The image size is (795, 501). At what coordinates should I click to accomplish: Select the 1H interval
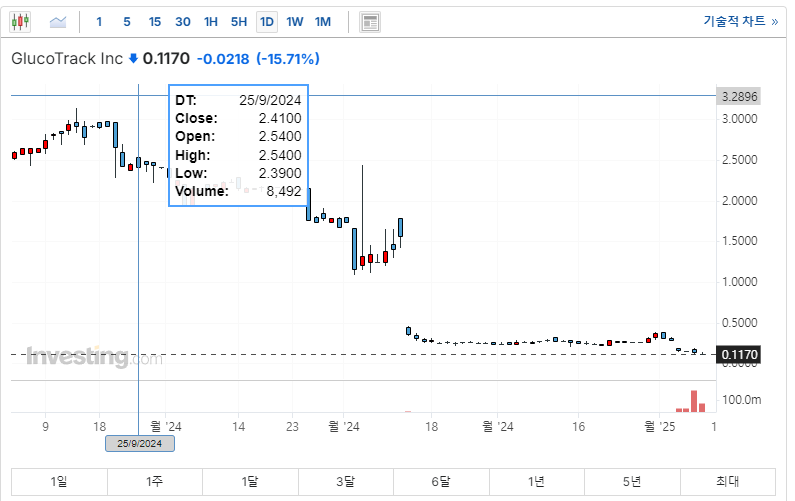click(x=211, y=22)
